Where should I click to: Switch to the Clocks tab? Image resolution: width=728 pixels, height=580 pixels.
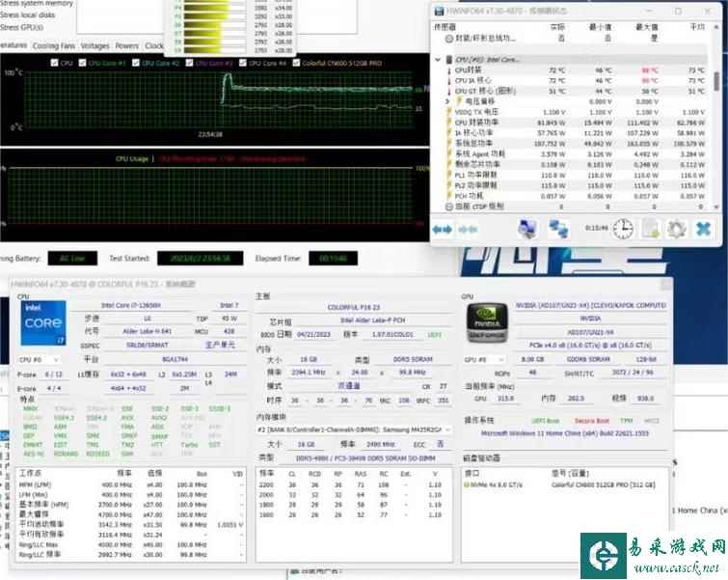(153, 46)
